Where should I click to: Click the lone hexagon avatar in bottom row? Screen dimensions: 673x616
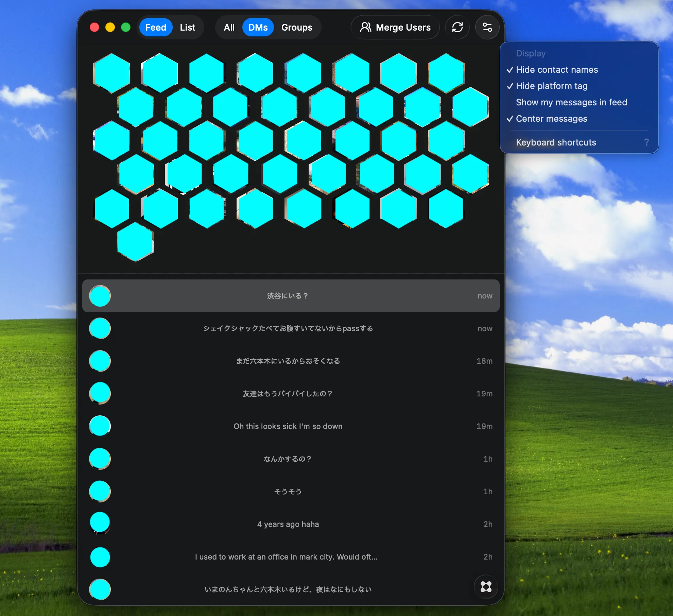[x=136, y=242]
